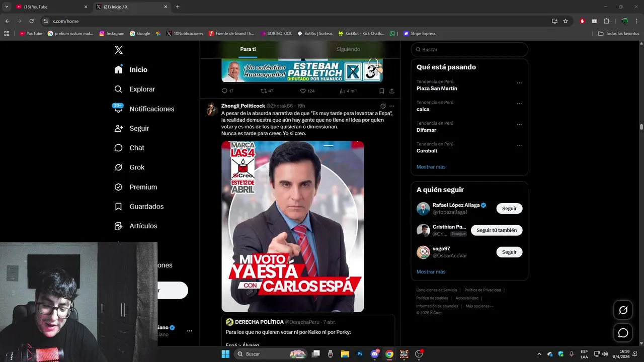Switch to the Para ti tab

(248, 49)
